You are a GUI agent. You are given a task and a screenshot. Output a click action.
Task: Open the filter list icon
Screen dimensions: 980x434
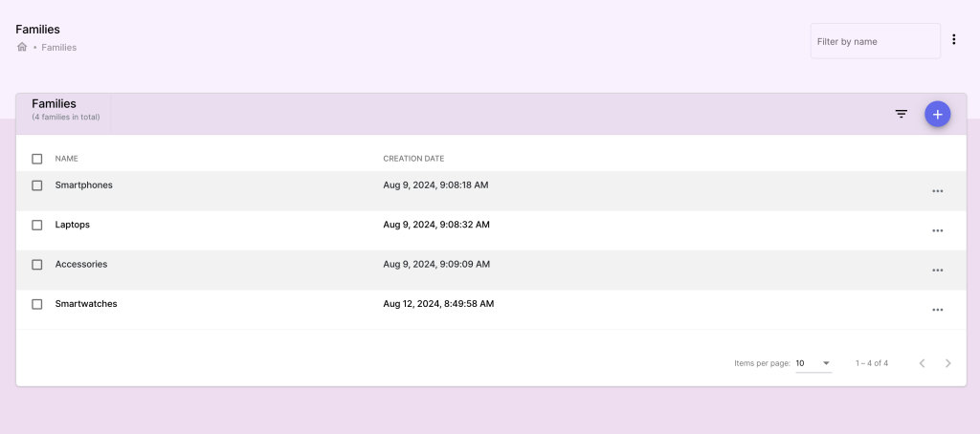pos(901,114)
